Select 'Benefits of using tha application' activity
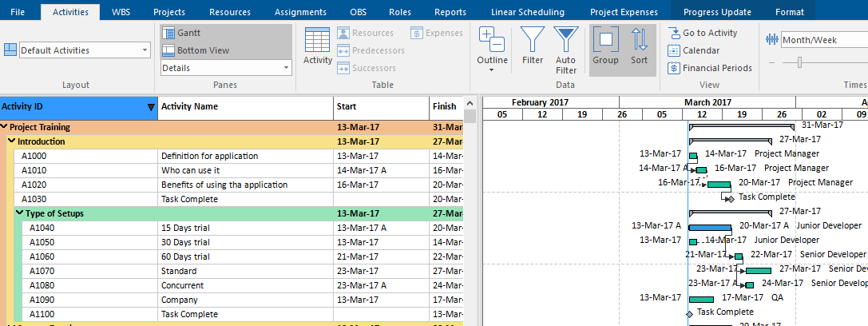This screenshot has height=326, width=868. coord(224,185)
